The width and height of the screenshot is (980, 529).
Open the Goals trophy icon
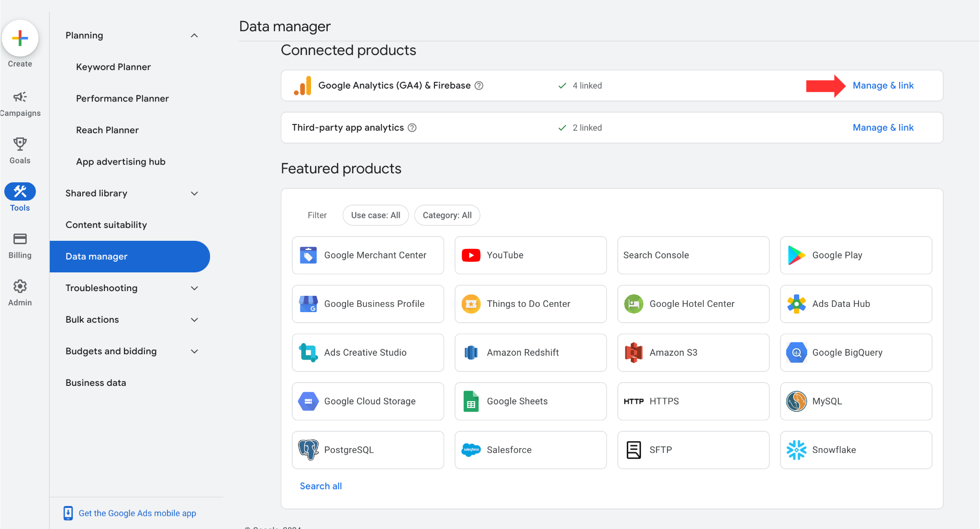pos(20,144)
